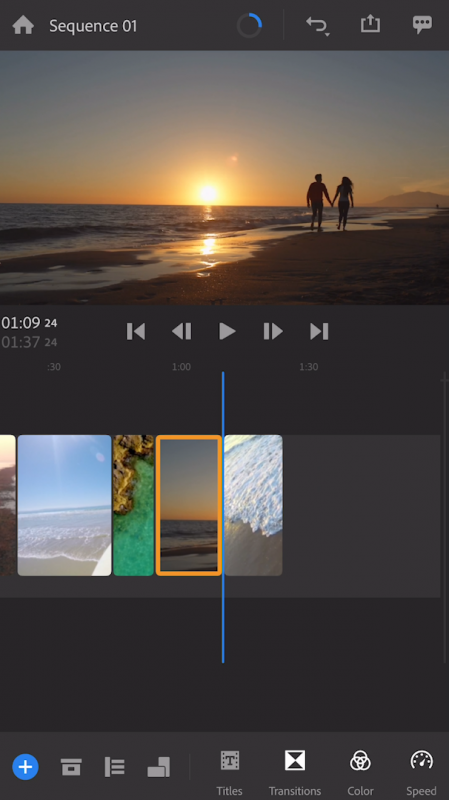Open the track layout list icon
The width and height of the screenshot is (449, 800).
(115, 767)
